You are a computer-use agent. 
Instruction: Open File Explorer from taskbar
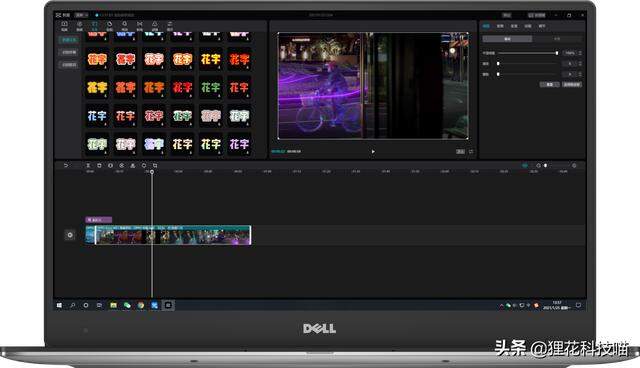tap(113, 305)
